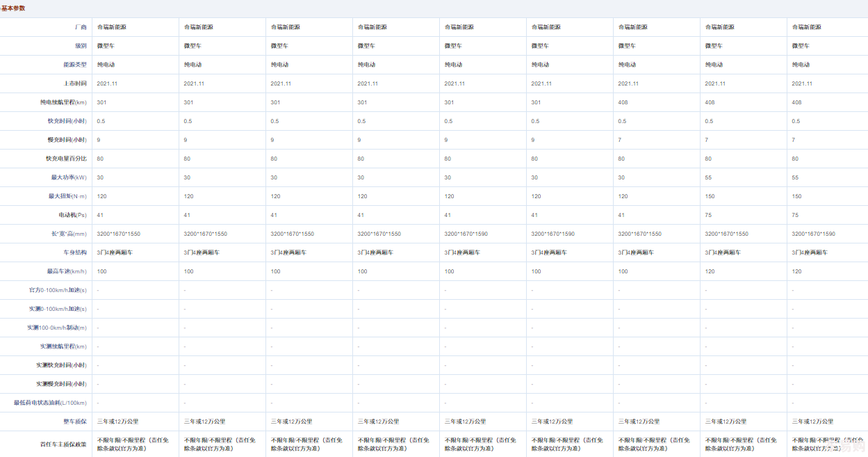This screenshot has width=868, height=457.
Task: Click 301 range value in the first vehicle column
Action: coord(101,102)
